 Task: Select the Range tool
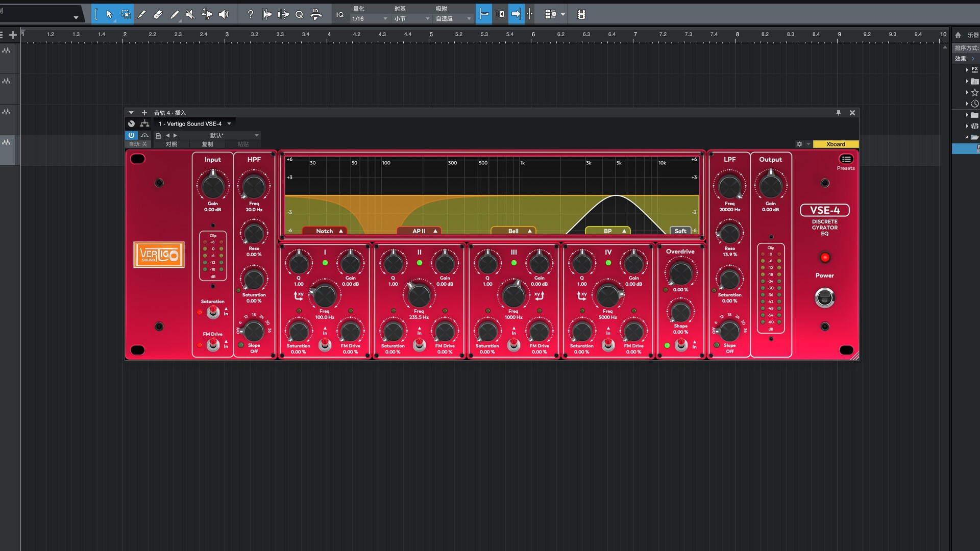[x=126, y=14]
